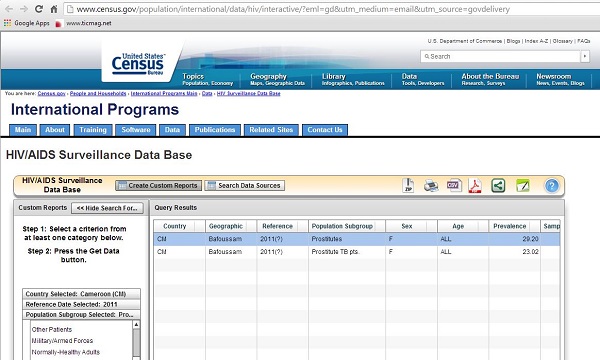Print the query results
Screen dimensions: 600x360
click(431, 186)
